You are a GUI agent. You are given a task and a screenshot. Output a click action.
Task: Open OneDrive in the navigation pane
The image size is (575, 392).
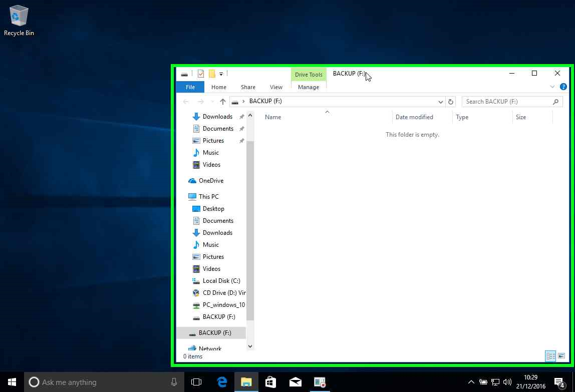tap(211, 181)
